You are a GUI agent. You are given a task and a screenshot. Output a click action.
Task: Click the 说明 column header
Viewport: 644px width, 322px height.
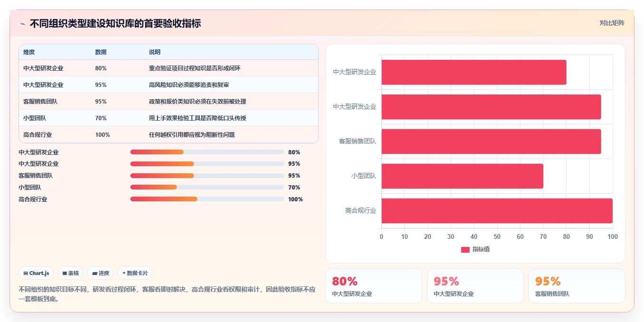[155, 52]
